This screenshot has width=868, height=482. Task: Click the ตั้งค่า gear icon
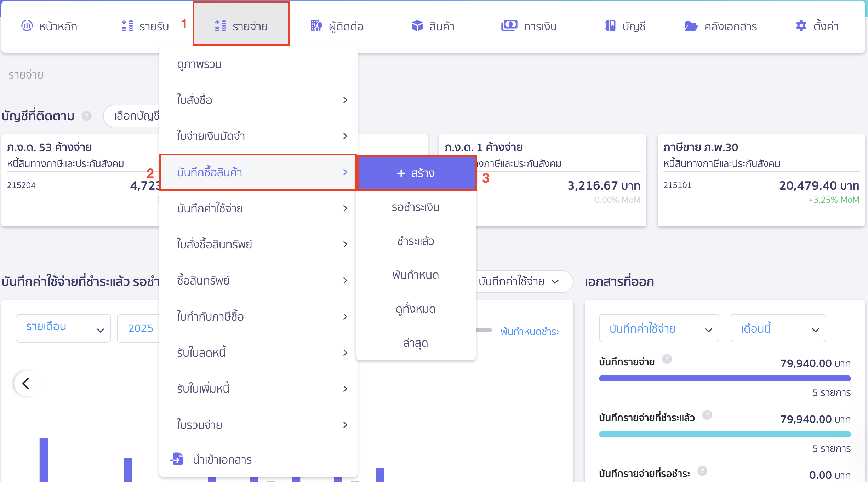click(801, 25)
